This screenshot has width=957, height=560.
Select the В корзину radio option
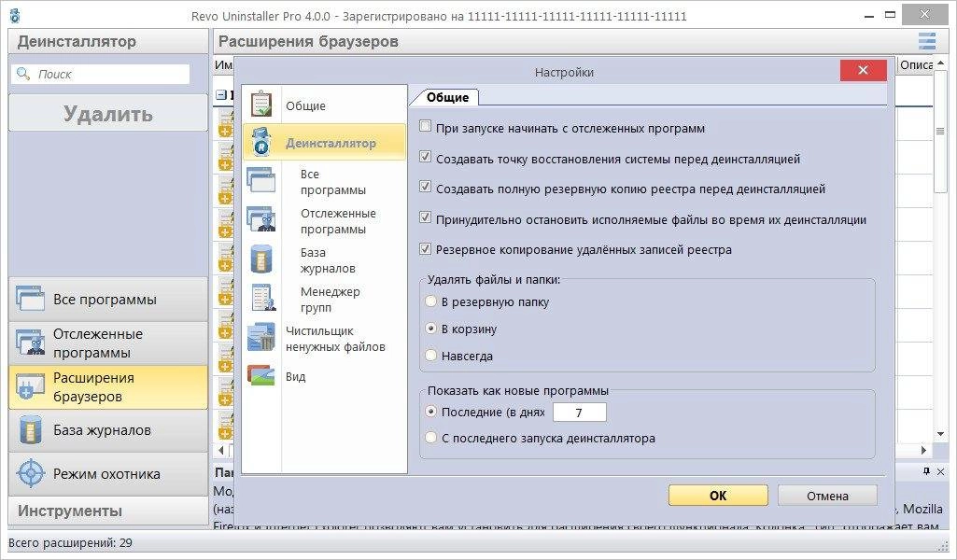pos(431,329)
